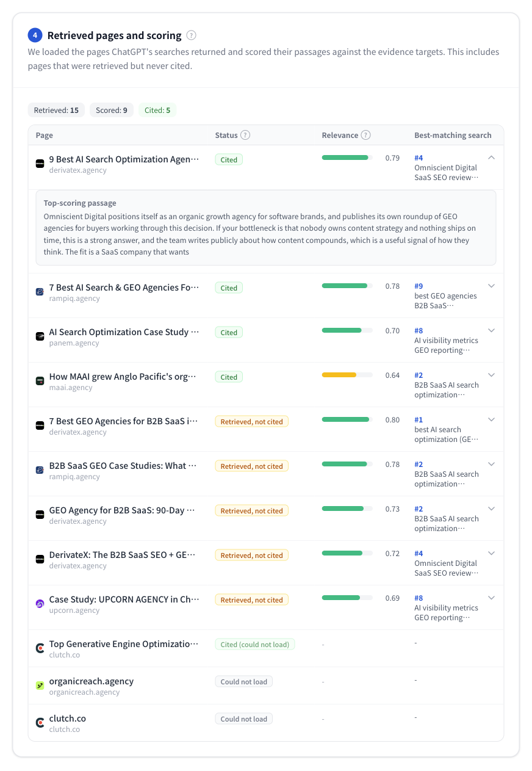
Task: Show Status column help tooltip icon
Action: (x=245, y=135)
